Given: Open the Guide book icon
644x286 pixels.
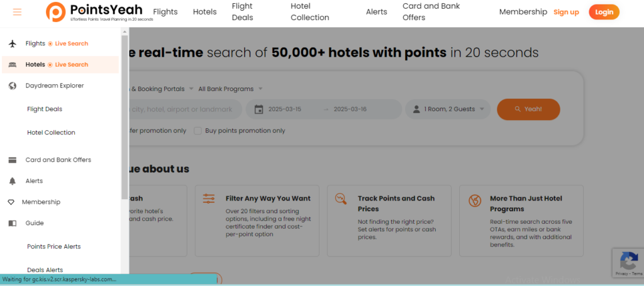Looking at the screenshot, I should (13, 223).
